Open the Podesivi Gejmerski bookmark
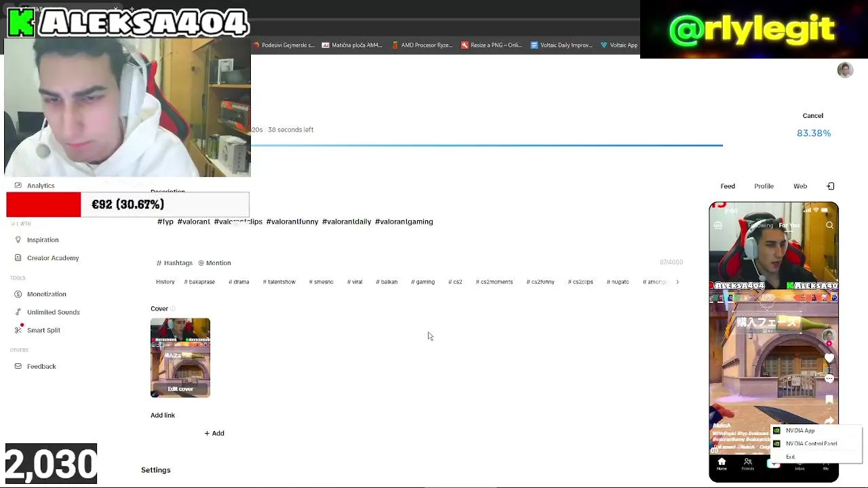Screen dimensions: 868x488 pyautogui.click(x=283, y=45)
